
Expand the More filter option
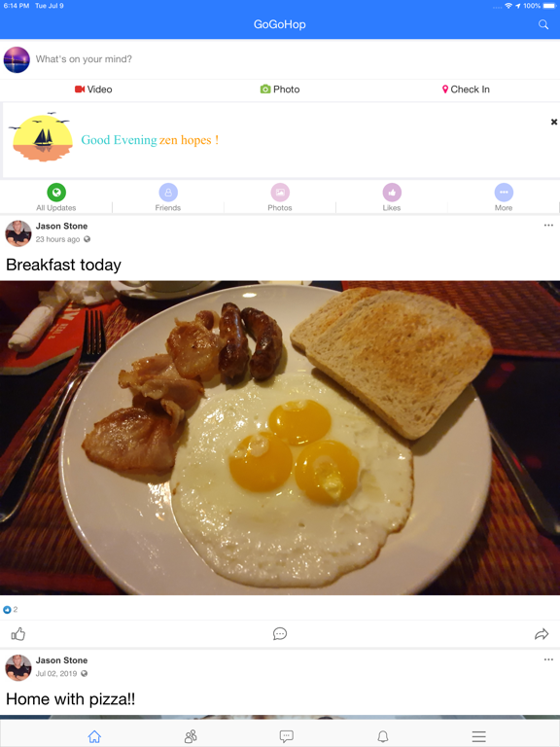point(504,197)
